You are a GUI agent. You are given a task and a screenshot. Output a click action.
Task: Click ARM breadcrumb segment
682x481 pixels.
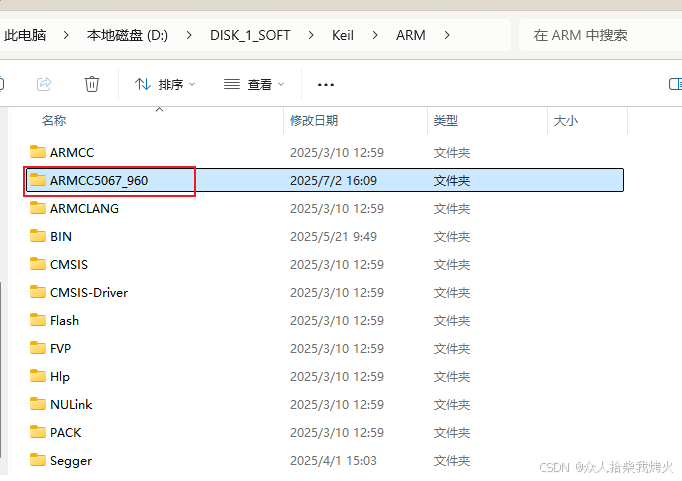pos(411,35)
